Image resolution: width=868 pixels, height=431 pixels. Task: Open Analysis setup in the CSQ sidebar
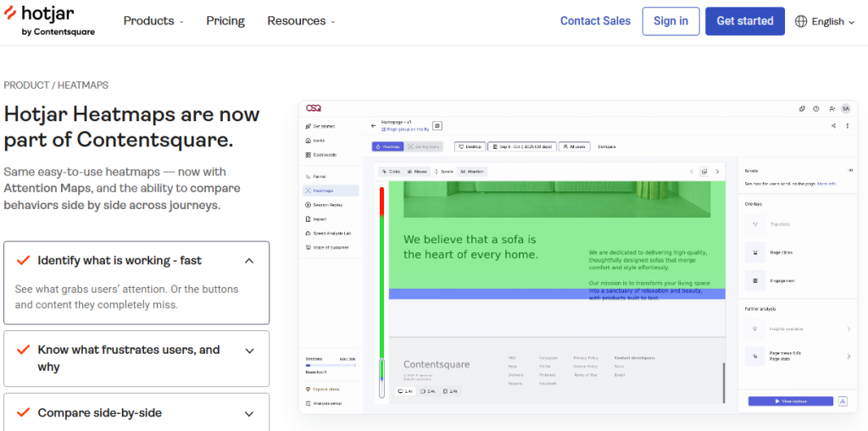tap(325, 403)
